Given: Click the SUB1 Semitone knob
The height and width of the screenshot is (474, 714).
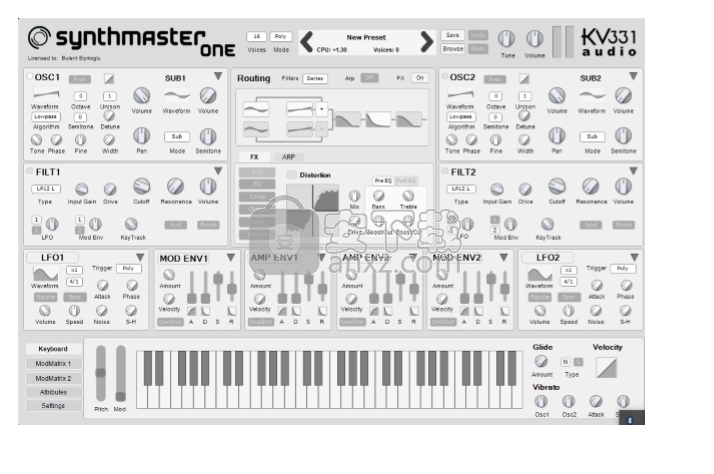Looking at the screenshot, I should [208, 136].
